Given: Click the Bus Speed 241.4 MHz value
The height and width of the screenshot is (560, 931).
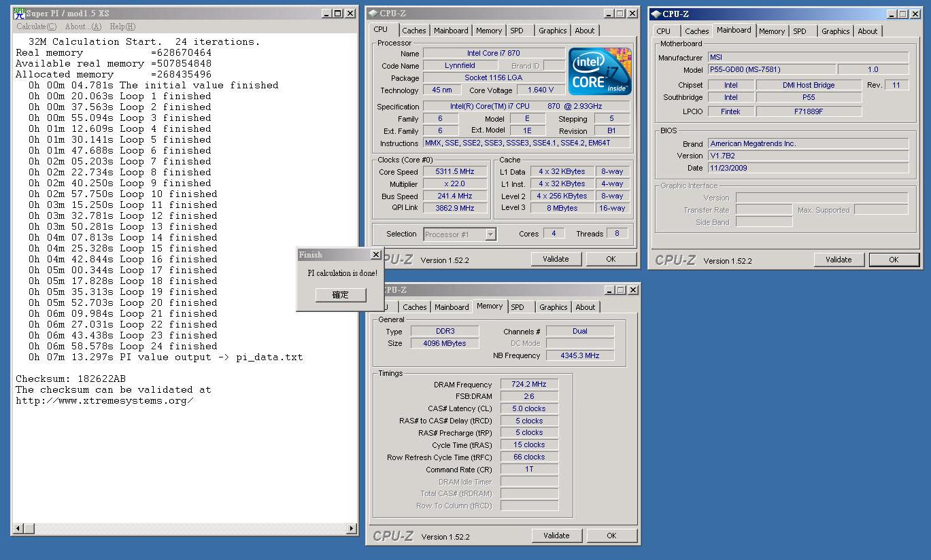Looking at the screenshot, I should click(455, 196).
